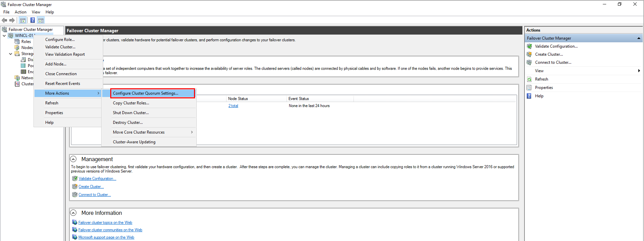
Task: Collapse the Storage tree node
Action: click(x=10, y=54)
